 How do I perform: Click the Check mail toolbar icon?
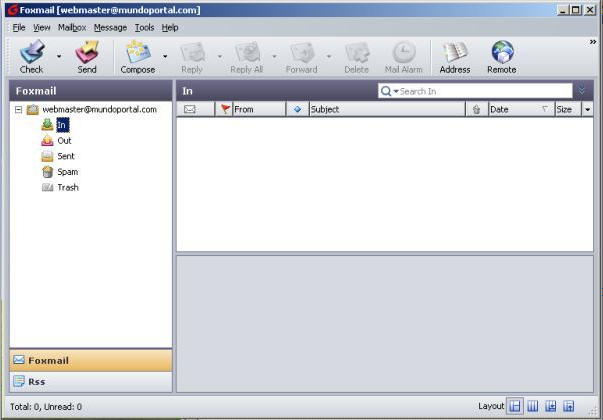click(x=32, y=52)
